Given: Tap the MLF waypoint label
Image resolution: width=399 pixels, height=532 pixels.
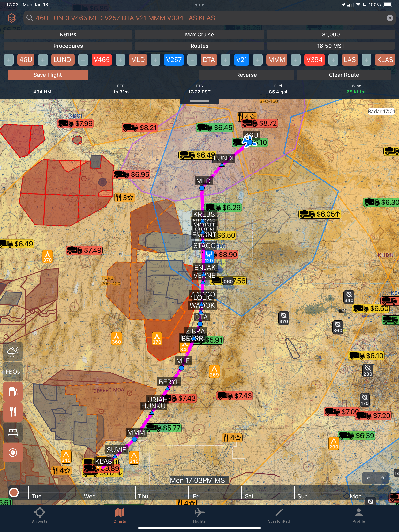Looking at the screenshot, I should [183, 361].
